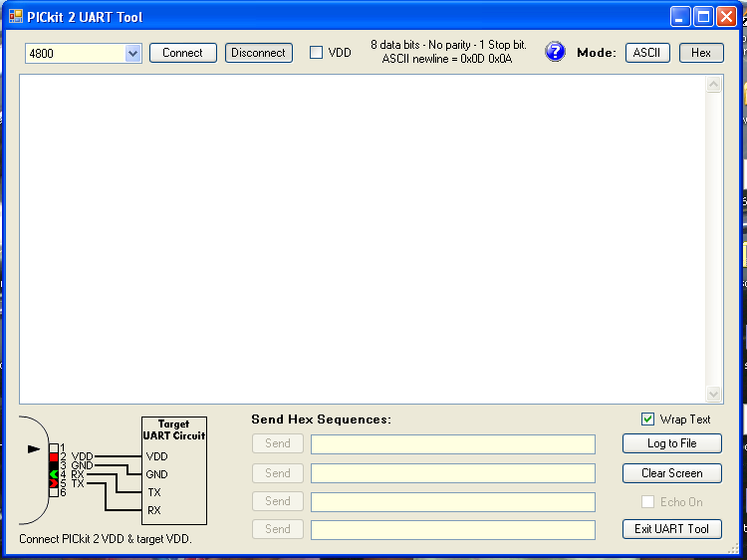Open the baud rate dropdown showing 4800
Screen dimensions: 747x560
132,54
